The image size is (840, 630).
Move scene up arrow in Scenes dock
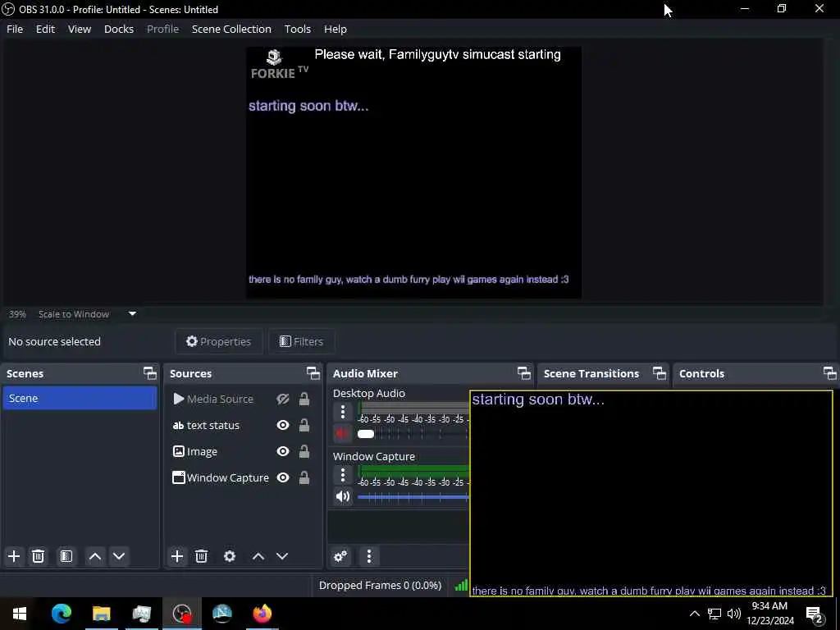(95, 556)
